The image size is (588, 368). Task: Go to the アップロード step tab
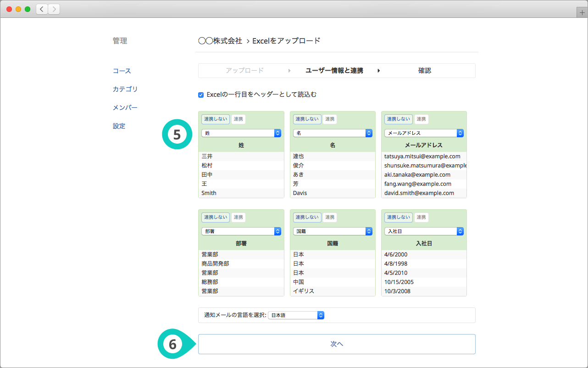[x=244, y=71]
